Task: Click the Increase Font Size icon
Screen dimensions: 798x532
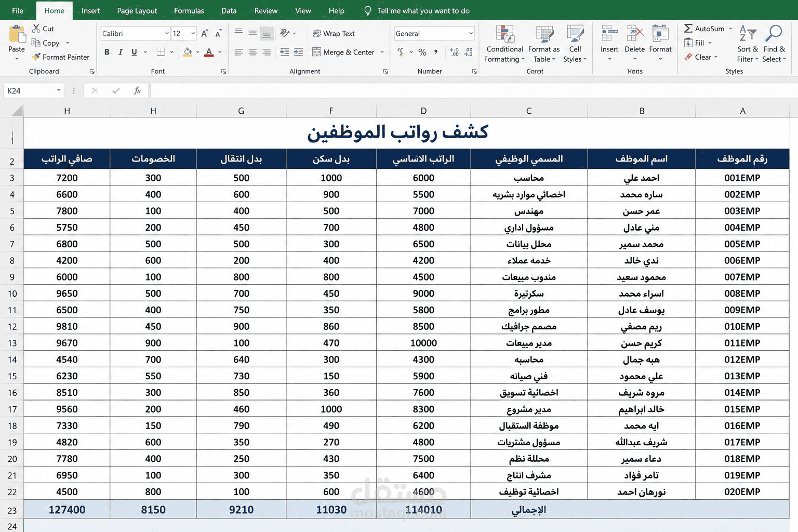Action: pyautogui.click(x=205, y=34)
